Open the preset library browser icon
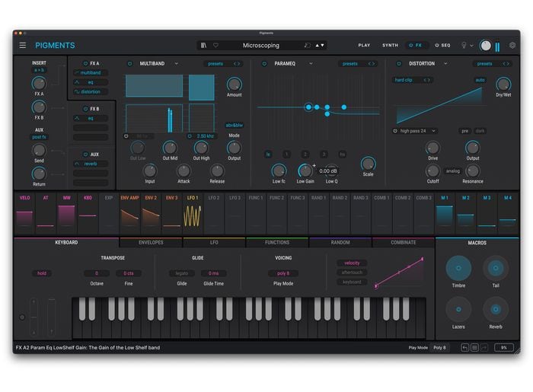 click(203, 45)
